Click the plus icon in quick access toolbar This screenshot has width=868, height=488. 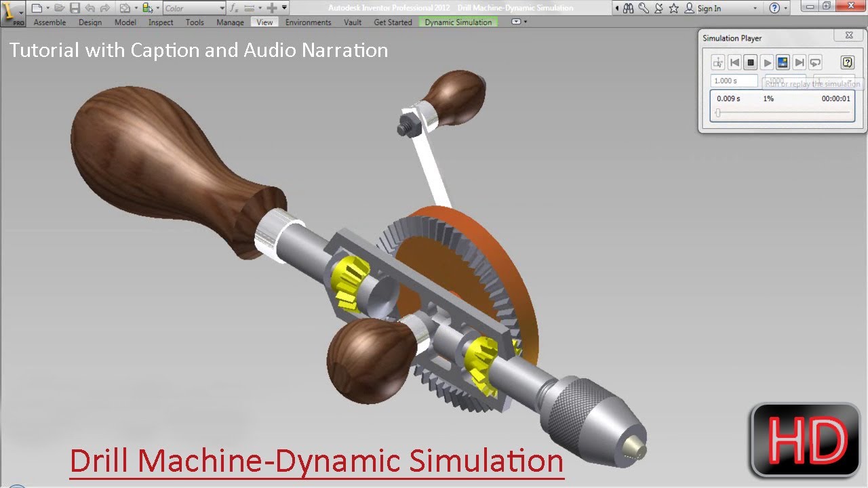[x=272, y=8]
